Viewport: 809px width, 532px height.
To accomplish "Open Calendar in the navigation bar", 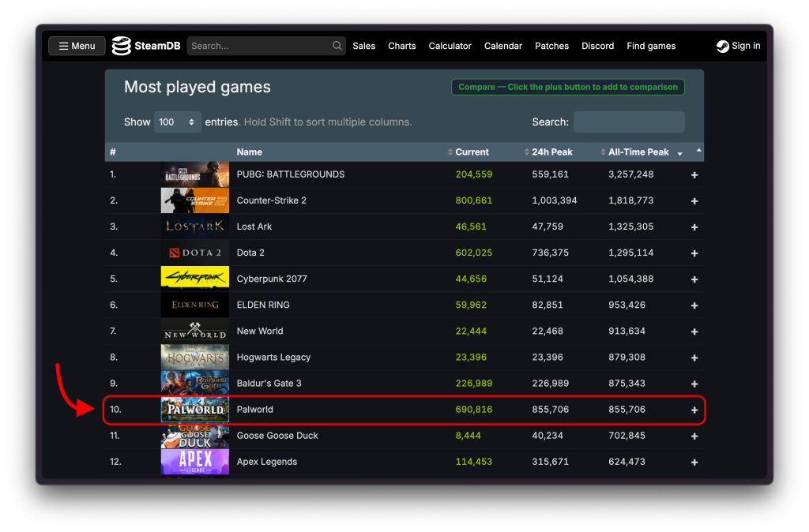I will tap(503, 46).
